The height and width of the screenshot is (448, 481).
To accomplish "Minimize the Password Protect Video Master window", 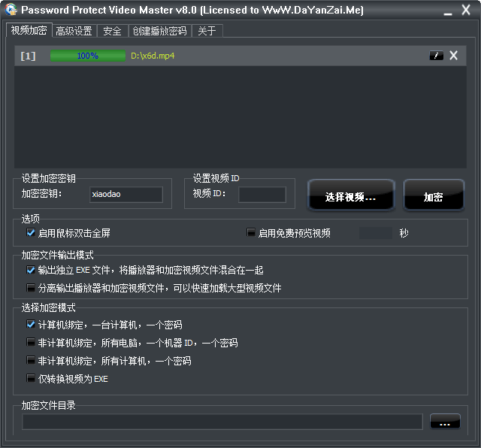I will coord(448,11).
